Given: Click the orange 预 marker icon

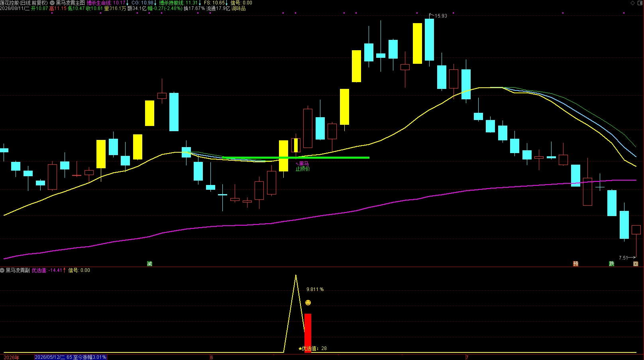Looking at the screenshot, I should point(575,264).
